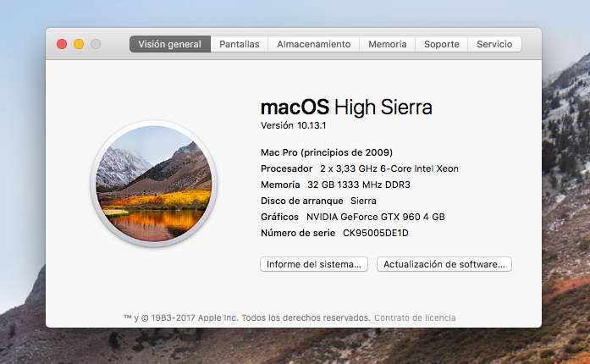Click Mac Pro (principios de 2009) text
The width and height of the screenshot is (590, 364).
(327, 152)
